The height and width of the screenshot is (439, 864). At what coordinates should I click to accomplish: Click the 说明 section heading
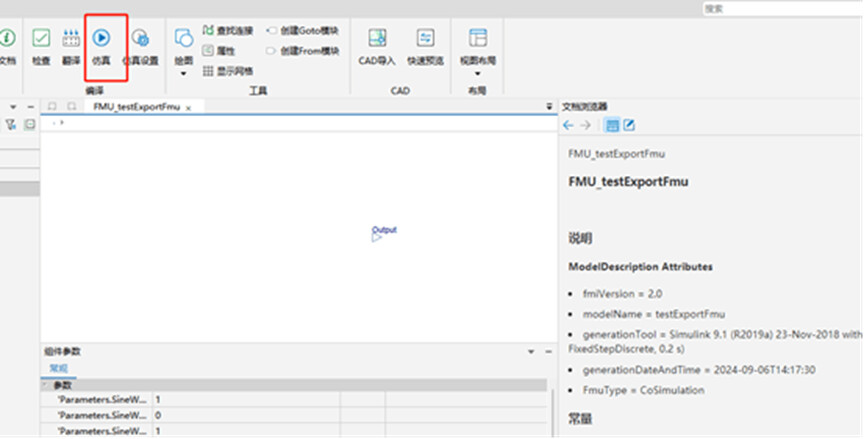(x=580, y=239)
